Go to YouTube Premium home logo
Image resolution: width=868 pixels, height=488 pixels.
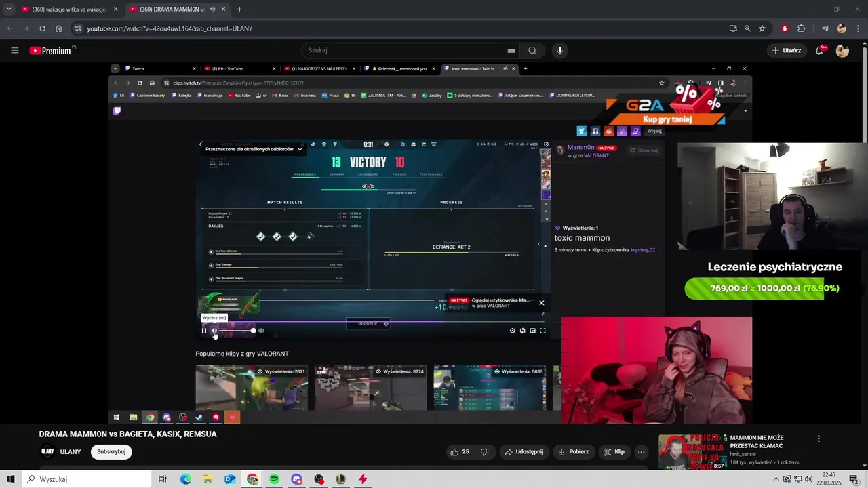click(x=52, y=50)
